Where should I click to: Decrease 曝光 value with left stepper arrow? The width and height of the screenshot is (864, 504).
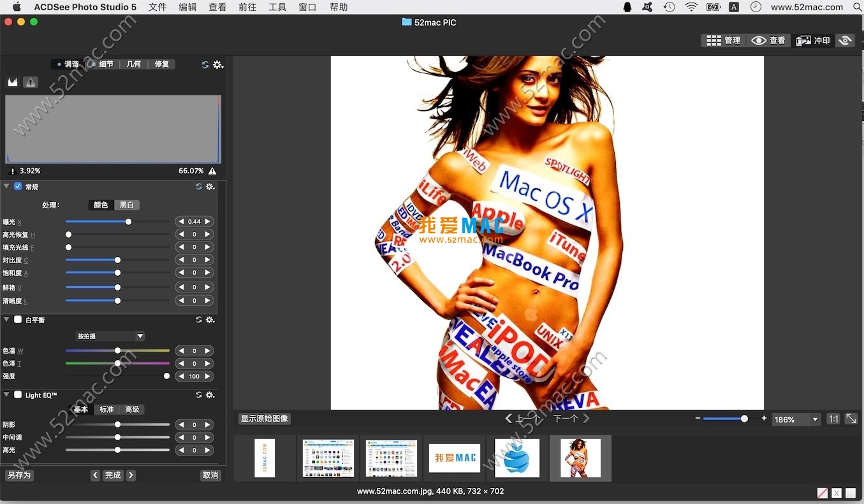click(181, 222)
